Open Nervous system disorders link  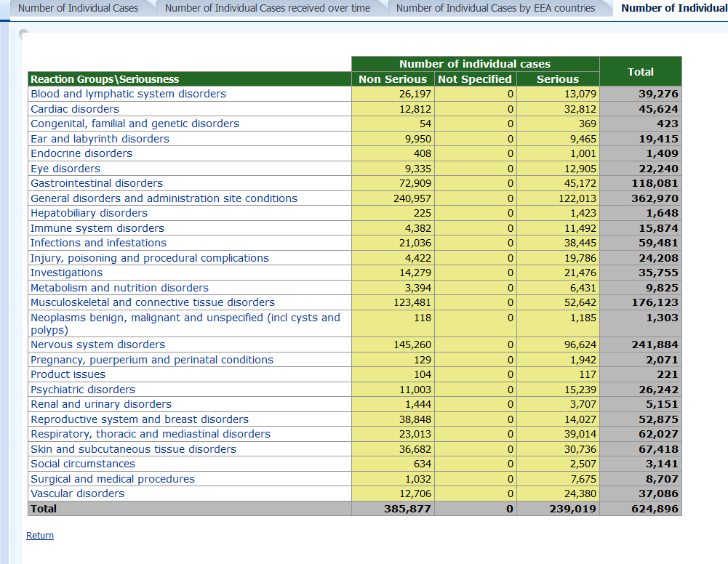tap(97, 345)
